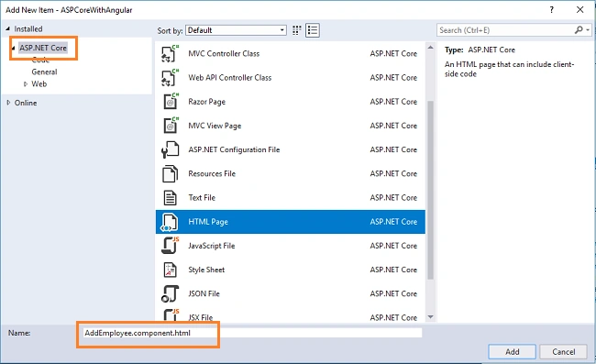Open the Sort by Default dropdown
Viewport: 596px width, 364px height.
[x=236, y=30]
